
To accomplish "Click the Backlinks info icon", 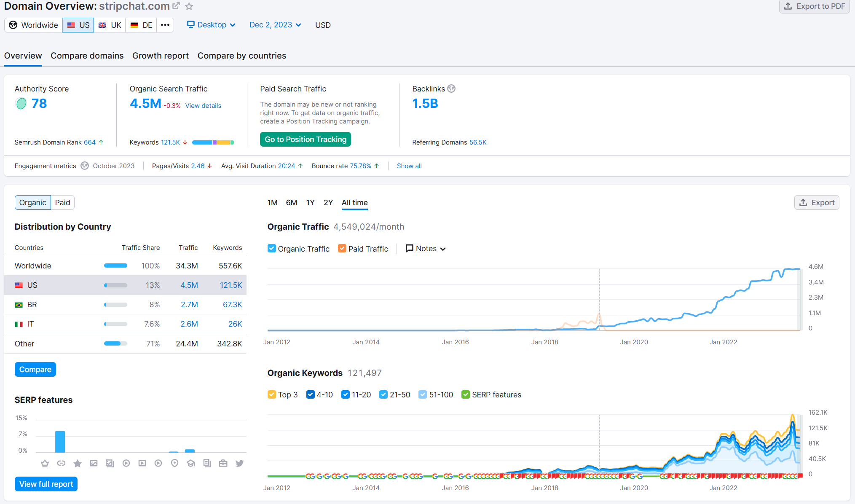I will click(451, 88).
